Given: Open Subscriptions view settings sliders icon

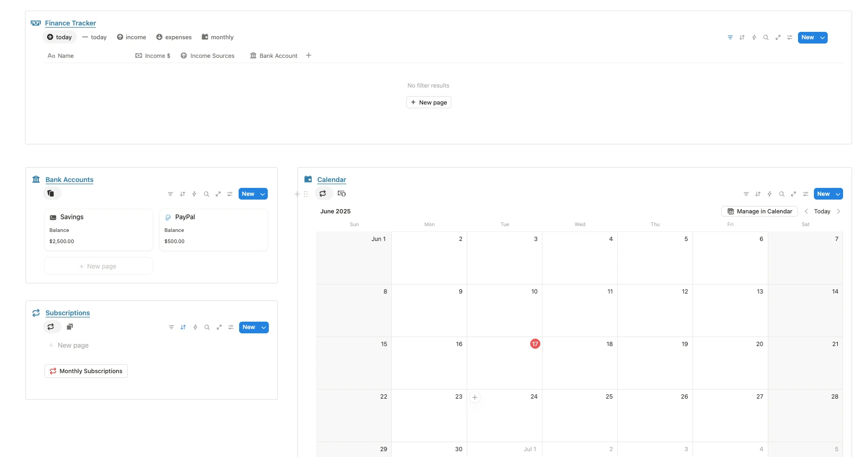Looking at the screenshot, I should (x=231, y=327).
